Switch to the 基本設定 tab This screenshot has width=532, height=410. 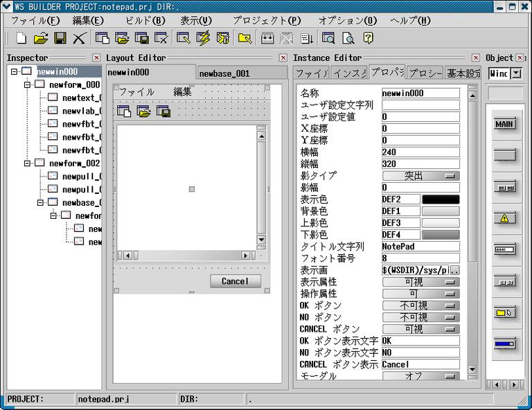463,73
